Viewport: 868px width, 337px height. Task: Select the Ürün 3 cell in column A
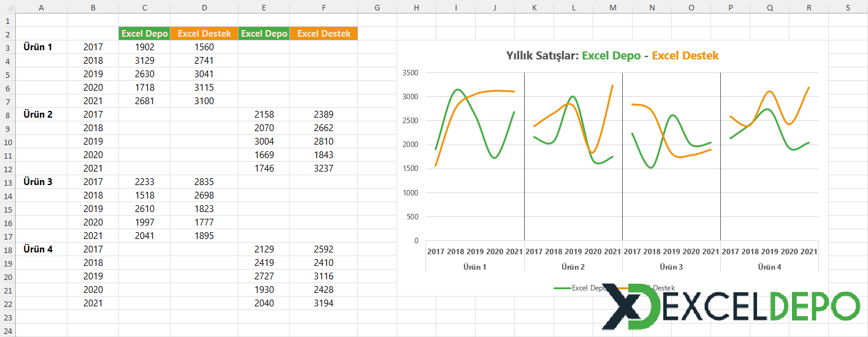click(x=41, y=182)
